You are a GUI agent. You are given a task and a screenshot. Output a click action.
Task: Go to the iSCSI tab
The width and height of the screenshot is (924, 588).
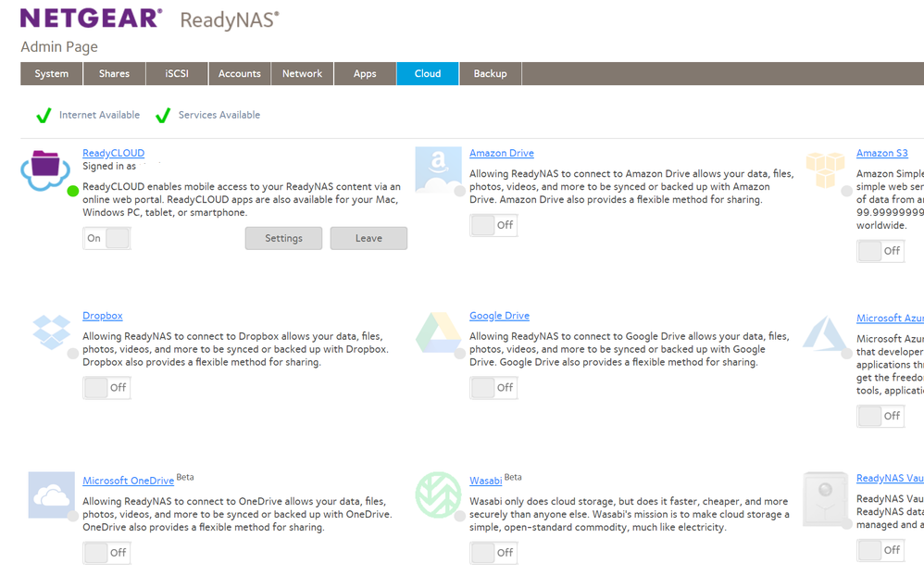pyautogui.click(x=177, y=74)
